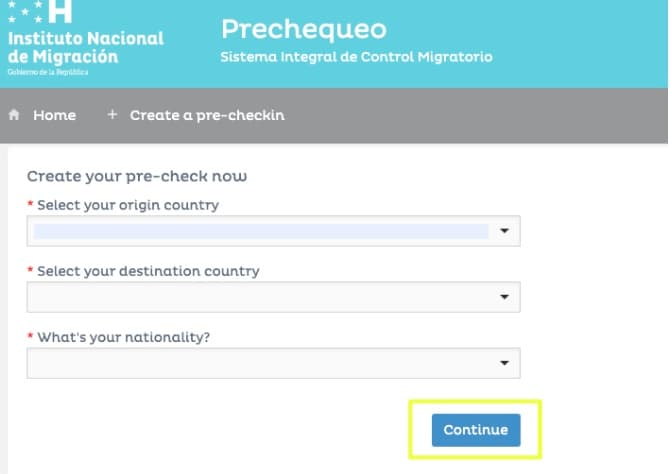Viewport: 671px width, 474px height.
Task: Expand the origin country dropdown arrow
Action: point(504,231)
